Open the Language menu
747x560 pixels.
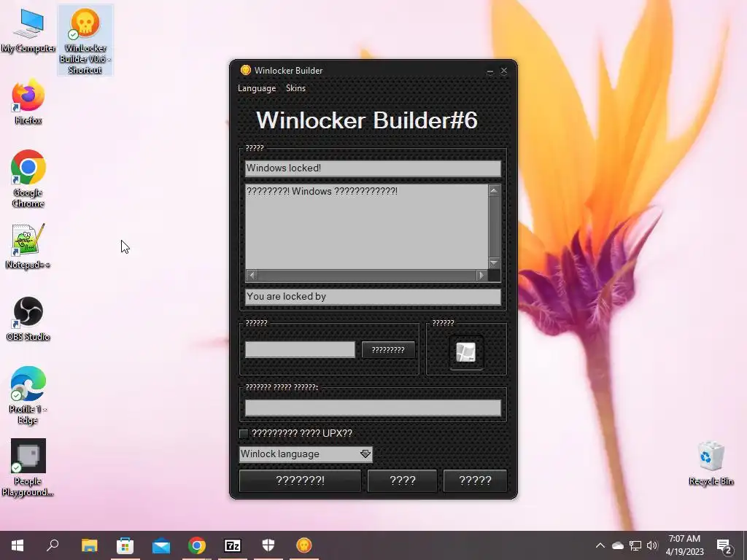[257, 88]
